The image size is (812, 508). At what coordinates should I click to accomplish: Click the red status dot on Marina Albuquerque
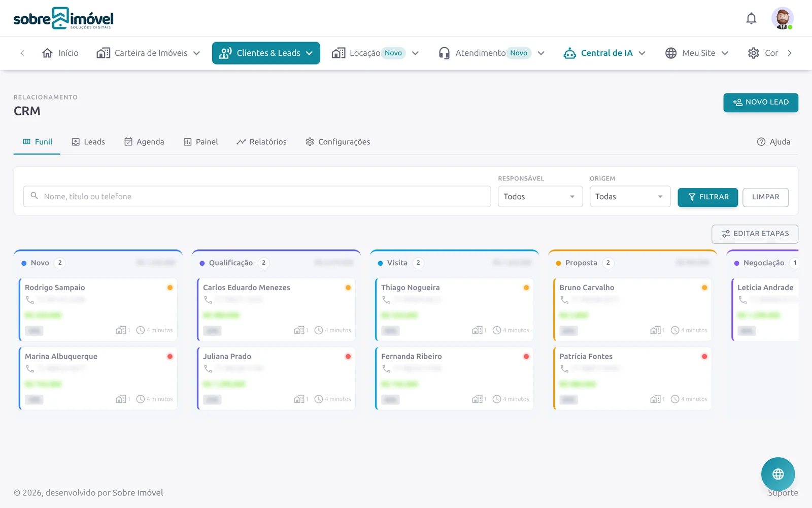[170, 357]
